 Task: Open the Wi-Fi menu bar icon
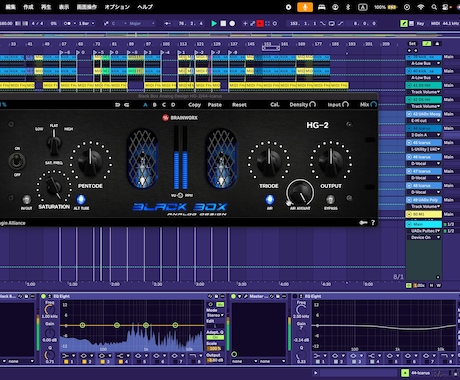(421, 7)
